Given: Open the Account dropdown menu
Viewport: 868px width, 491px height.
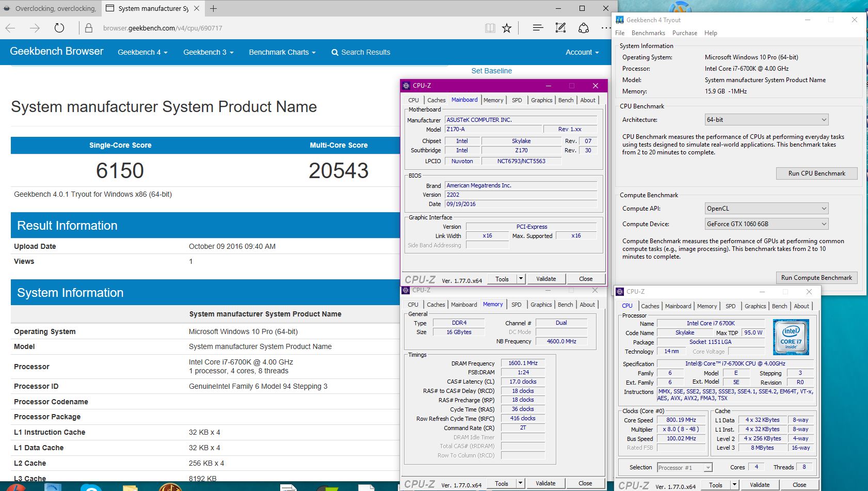Looking at the screenshot, I should pos(582,52).
